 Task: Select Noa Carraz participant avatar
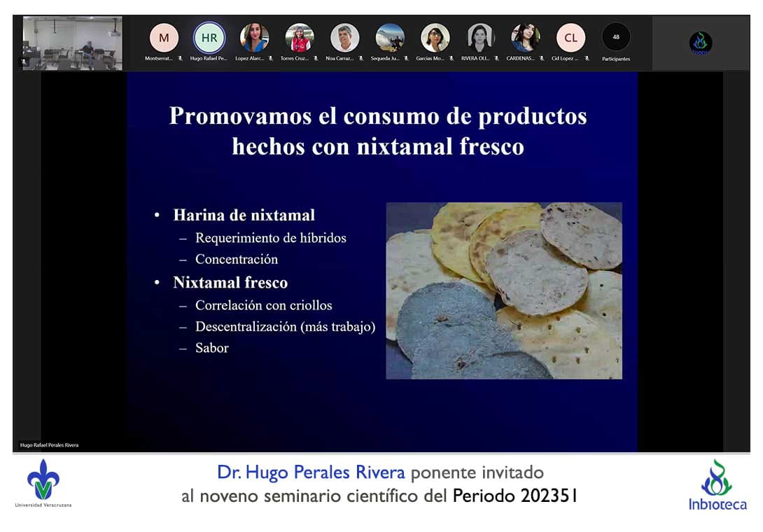point(344,38)
